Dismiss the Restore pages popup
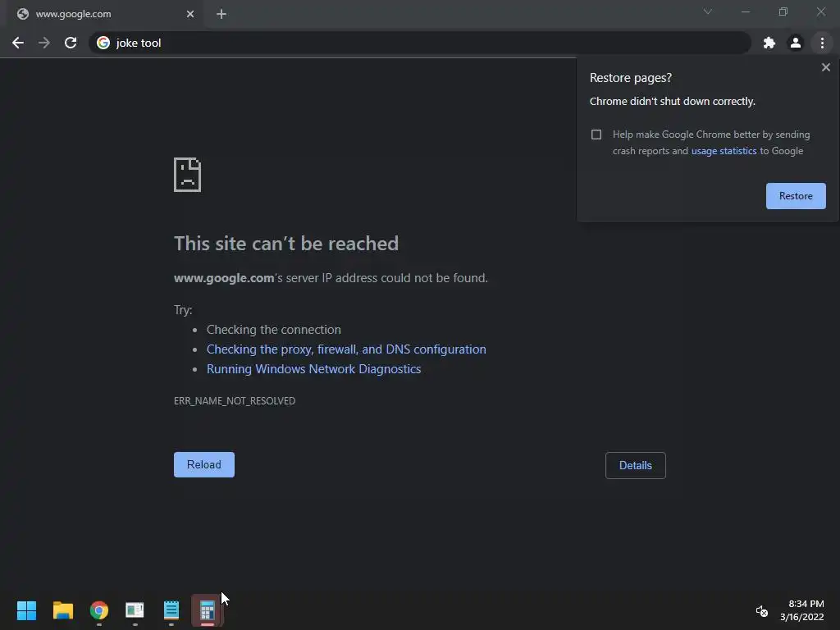The width and height of the screenshot is (840, 630). click(825, 67)
